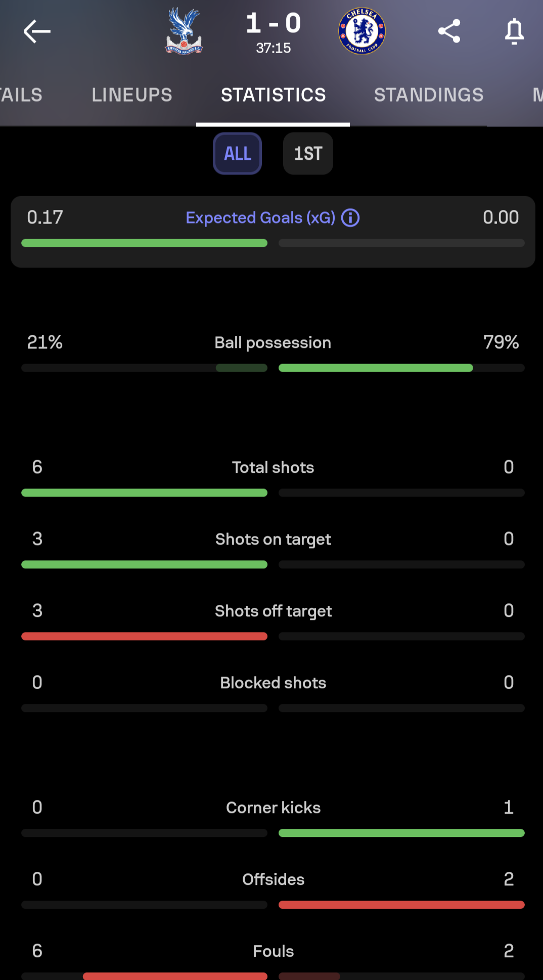The height and width of the screenshot is (980, 543).
Task: Switch to the Standings tab
Action: [429, 95]
